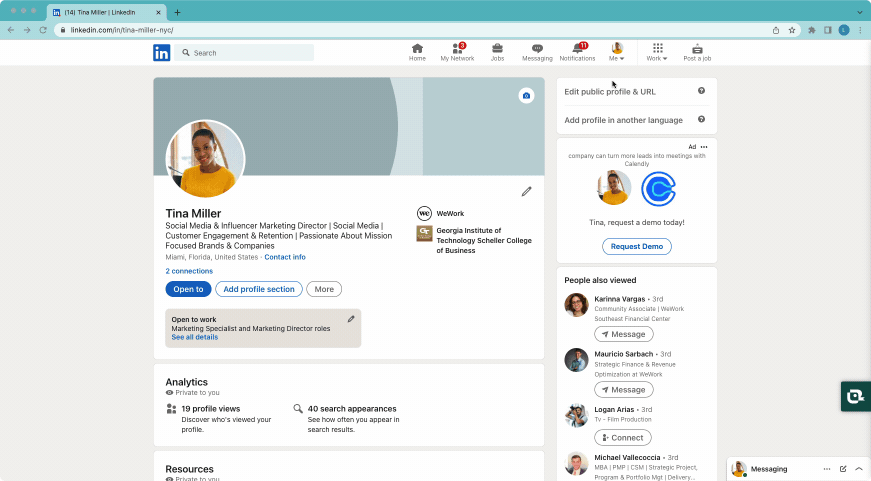Help icon beside Edit public profile
The image size is (871, 481).
click(702, 91)
